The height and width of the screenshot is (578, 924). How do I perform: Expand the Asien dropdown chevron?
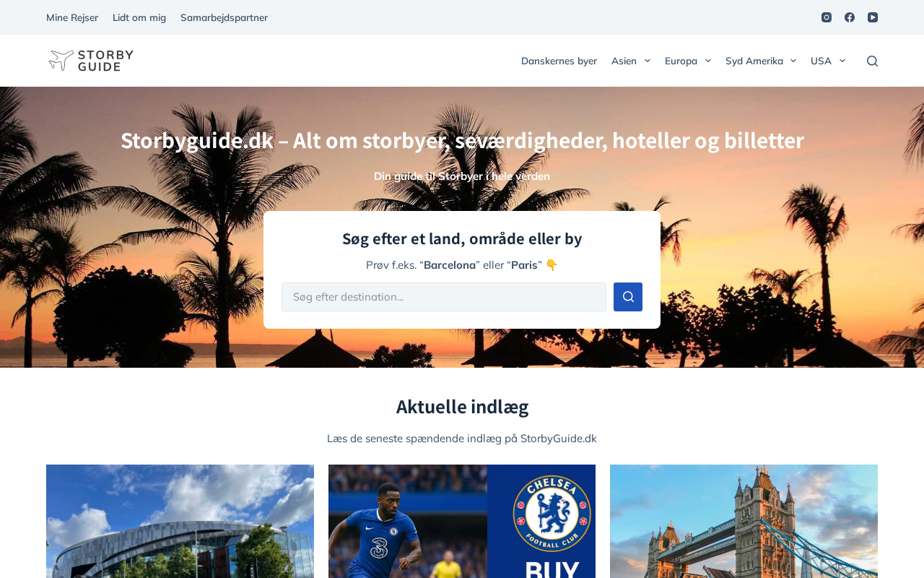click(648, 61)
